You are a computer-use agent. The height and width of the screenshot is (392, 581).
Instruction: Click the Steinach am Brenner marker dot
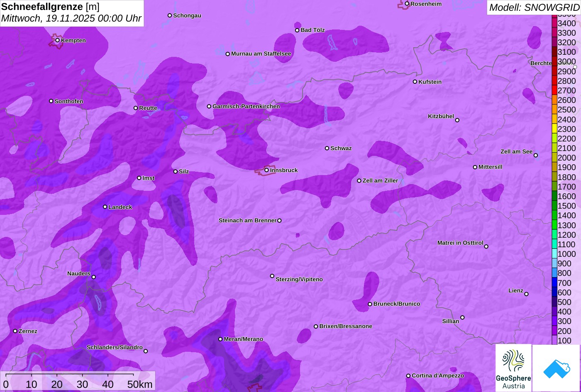point(279,221)
